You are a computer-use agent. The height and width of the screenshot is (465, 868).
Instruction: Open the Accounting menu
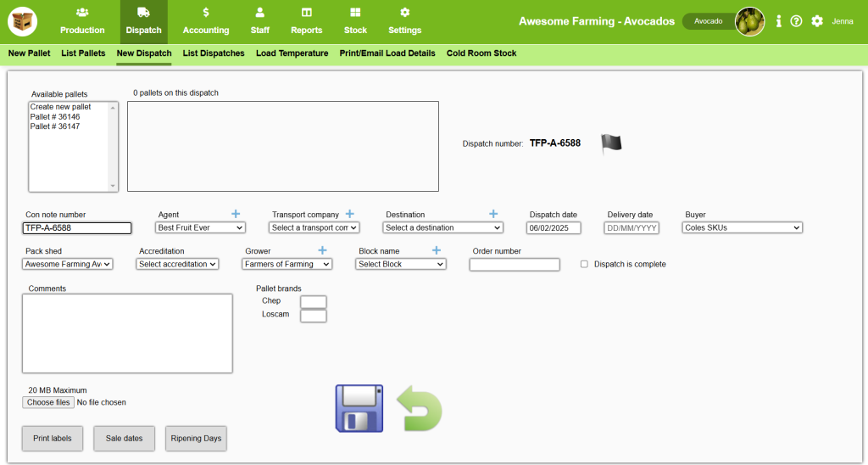[x=206, y=22]
